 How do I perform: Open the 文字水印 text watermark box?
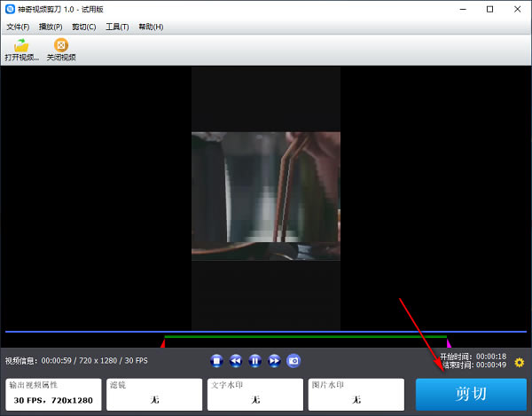pos(255,394)
